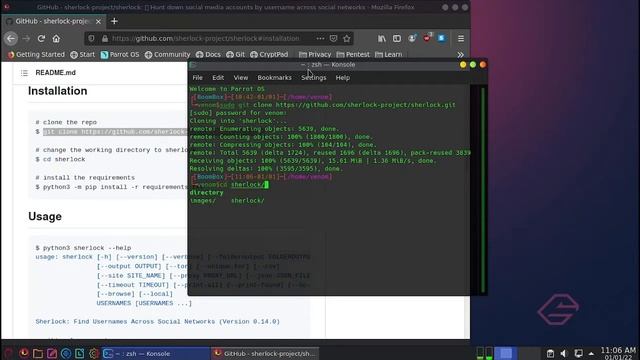Open Konsole File menu
This screenshot has width=640, height=360.
(x=198, y=78)
